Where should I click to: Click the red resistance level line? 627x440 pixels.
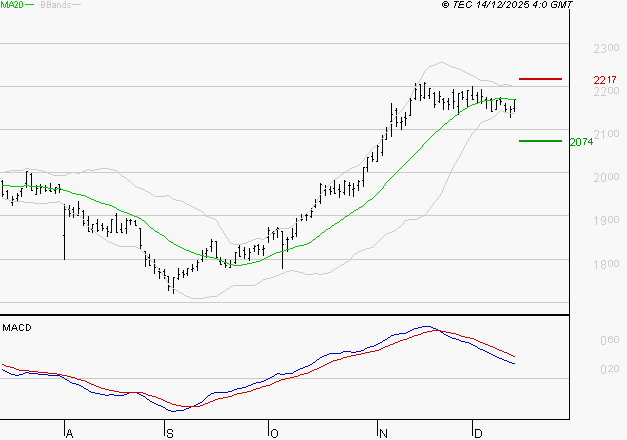[x=540, y=79]
